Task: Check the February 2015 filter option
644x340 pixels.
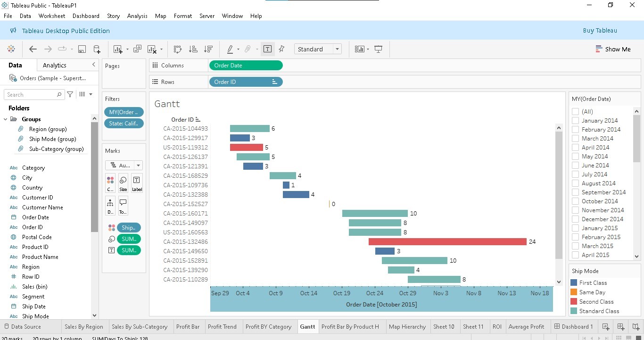Action: (x=575, y=237)
